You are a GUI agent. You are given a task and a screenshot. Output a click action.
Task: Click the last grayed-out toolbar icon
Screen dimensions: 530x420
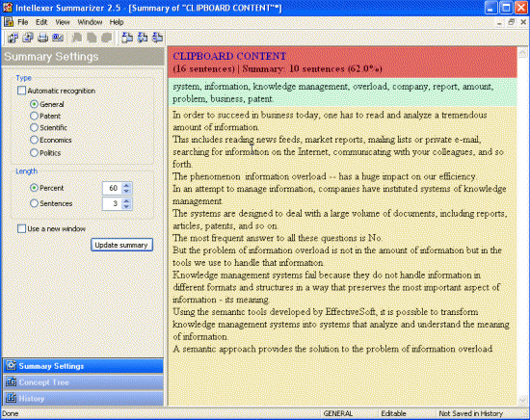tap(107, 38)
